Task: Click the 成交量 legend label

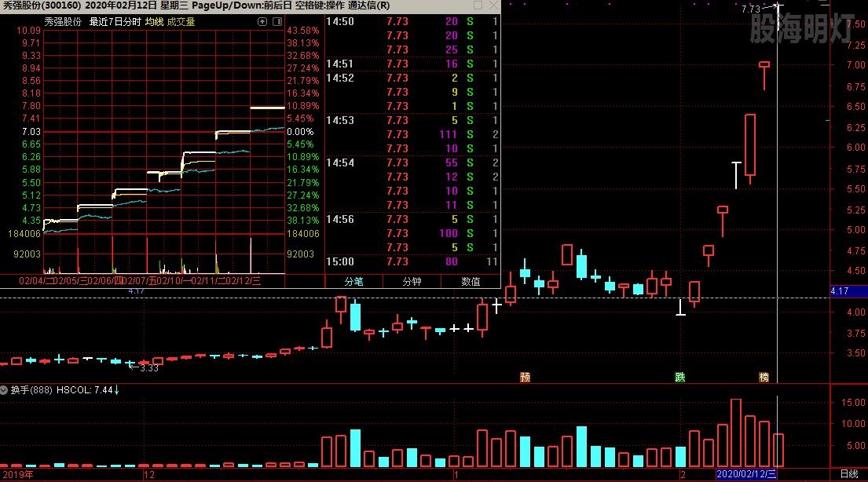Action: 181,21
